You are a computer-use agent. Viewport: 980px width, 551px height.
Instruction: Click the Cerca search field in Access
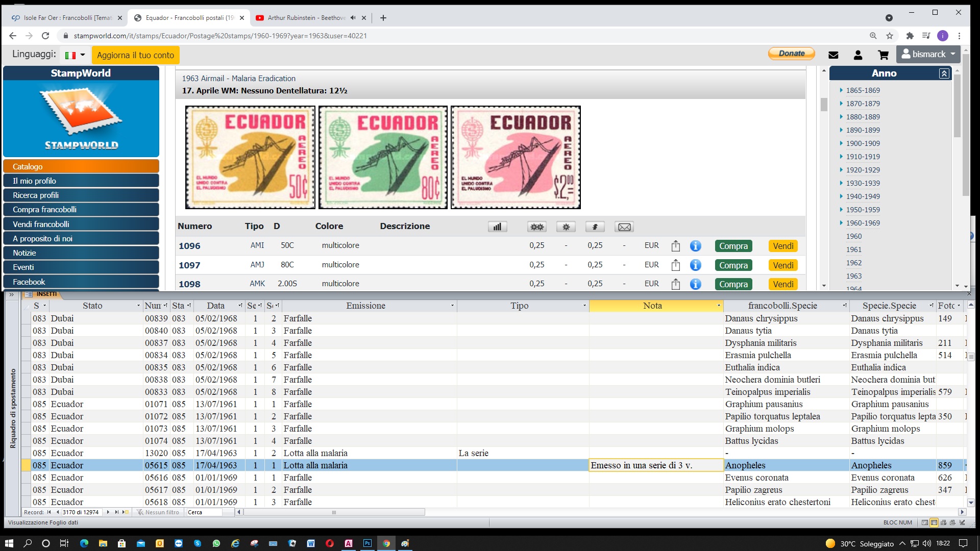click(204, 512)
